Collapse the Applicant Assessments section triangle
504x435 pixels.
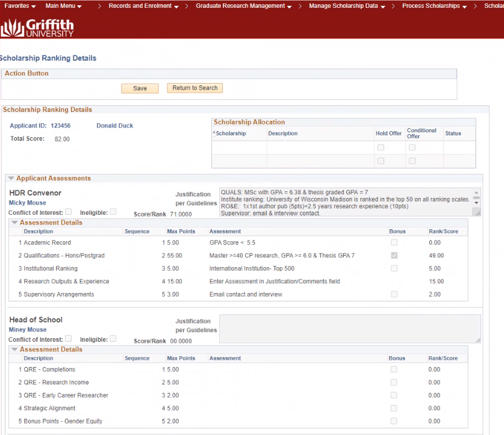point(10,179)
